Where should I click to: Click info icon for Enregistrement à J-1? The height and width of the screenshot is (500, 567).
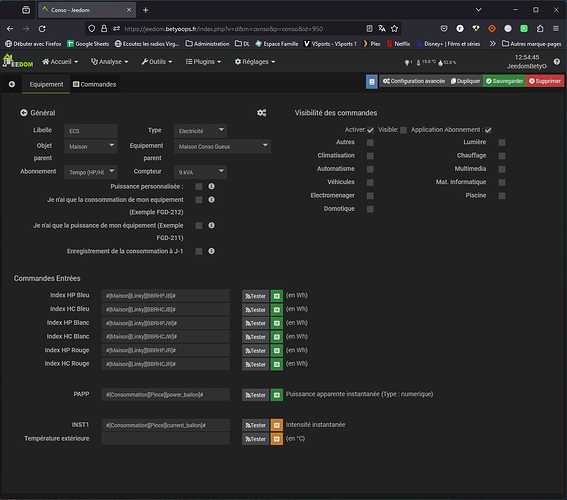(x=212, y=251)
